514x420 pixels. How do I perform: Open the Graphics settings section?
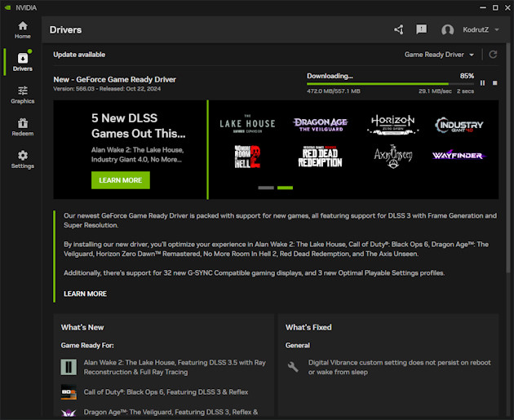coord(22,95)
